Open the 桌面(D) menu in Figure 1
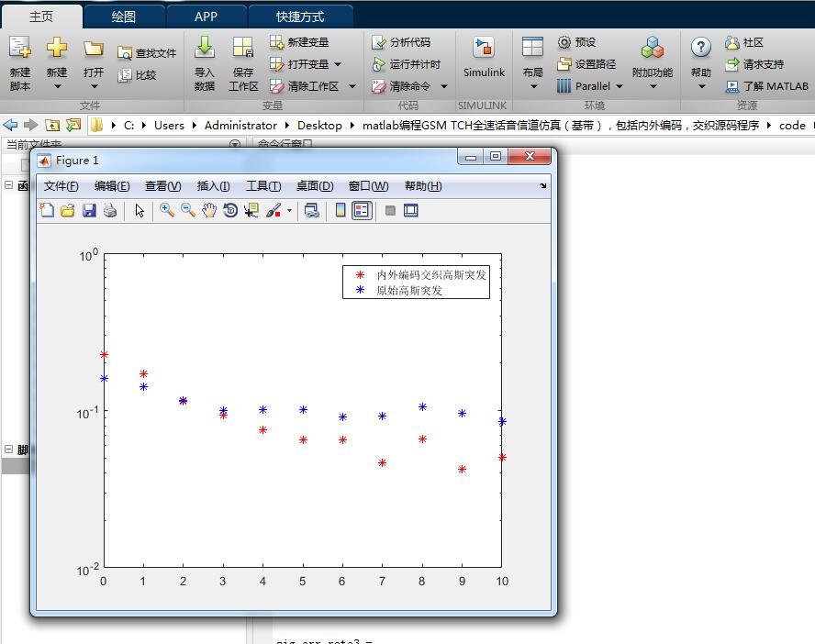The height and width of the screenshot is (644, 815). [315, 186]
